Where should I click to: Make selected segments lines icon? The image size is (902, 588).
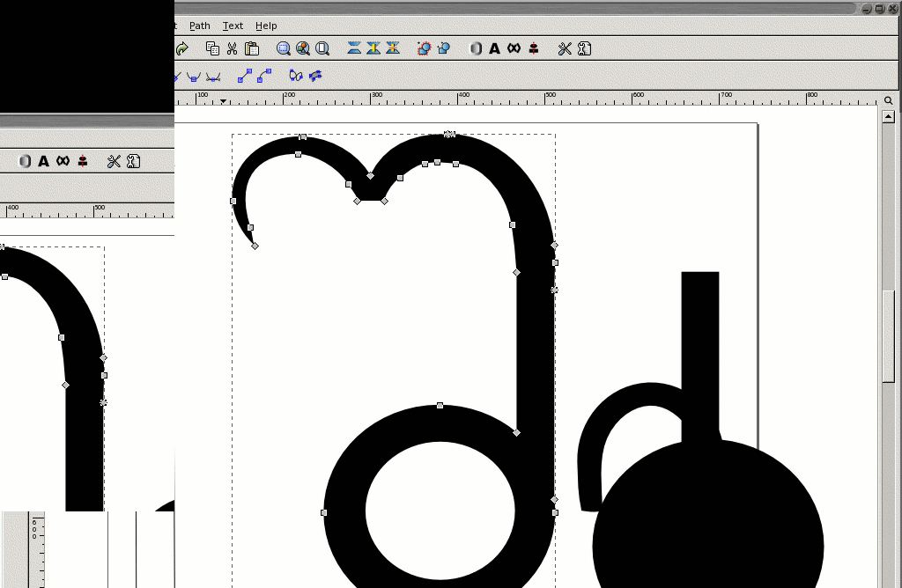[245, 76]
